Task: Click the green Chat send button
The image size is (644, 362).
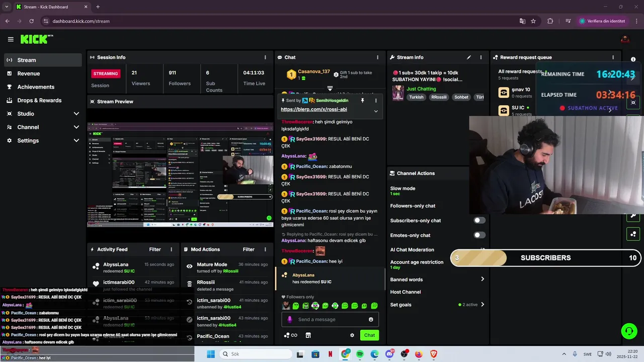Action: coord(369,335)
